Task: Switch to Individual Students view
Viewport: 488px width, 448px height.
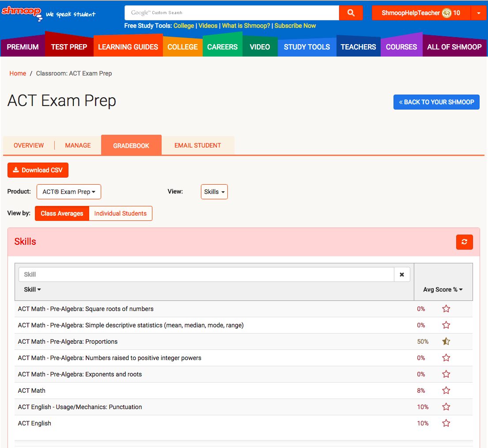Action: point(121,213)
